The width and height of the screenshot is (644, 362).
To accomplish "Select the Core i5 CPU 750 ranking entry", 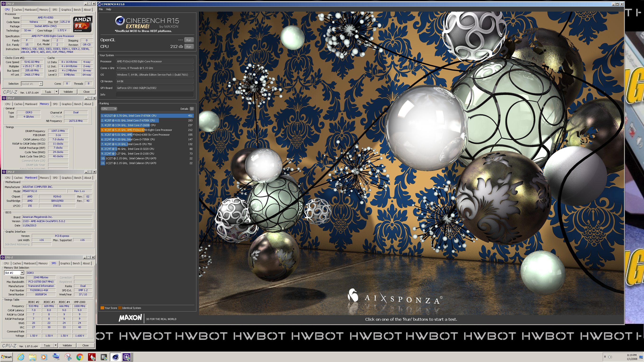I will point(147,144).
